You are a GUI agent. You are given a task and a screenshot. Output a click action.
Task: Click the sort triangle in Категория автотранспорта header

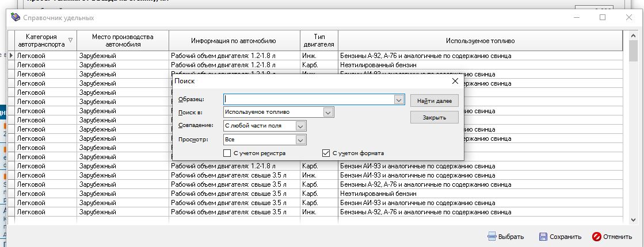point(71,40)
